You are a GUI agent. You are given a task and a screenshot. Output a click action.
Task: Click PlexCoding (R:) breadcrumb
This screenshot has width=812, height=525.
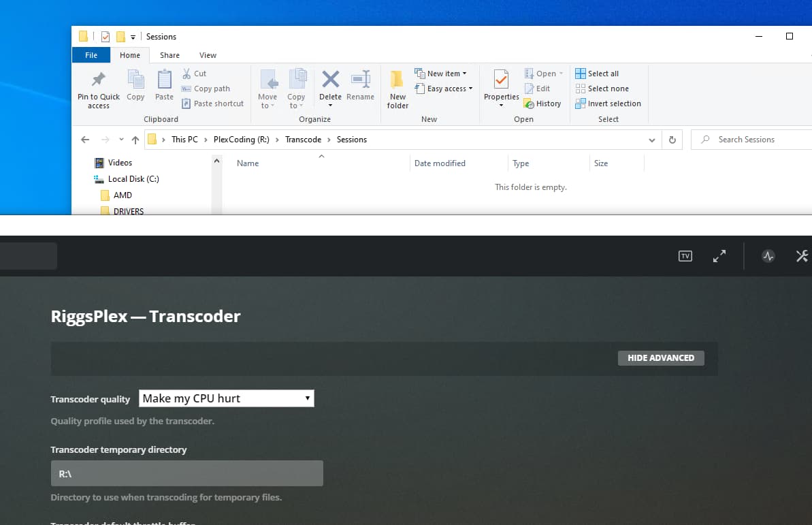(242, 140)
